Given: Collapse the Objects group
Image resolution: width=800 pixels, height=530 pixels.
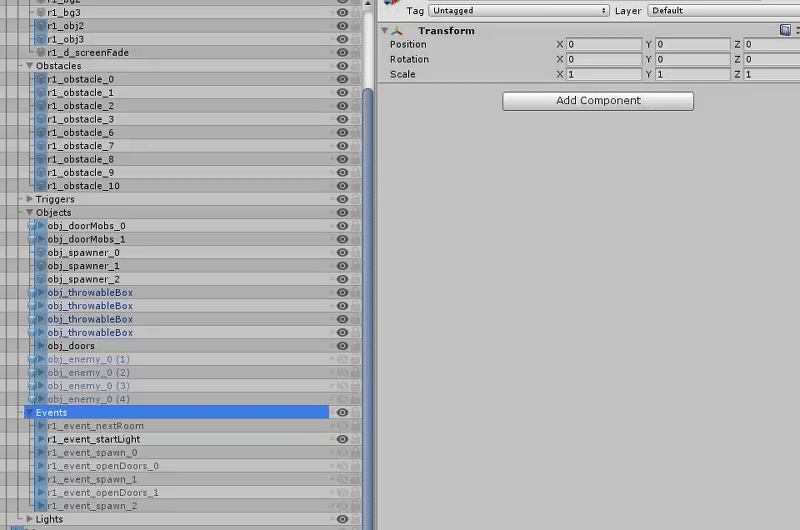Looking at the screenshot, I should pyautogui.click(x=30, y=212).
